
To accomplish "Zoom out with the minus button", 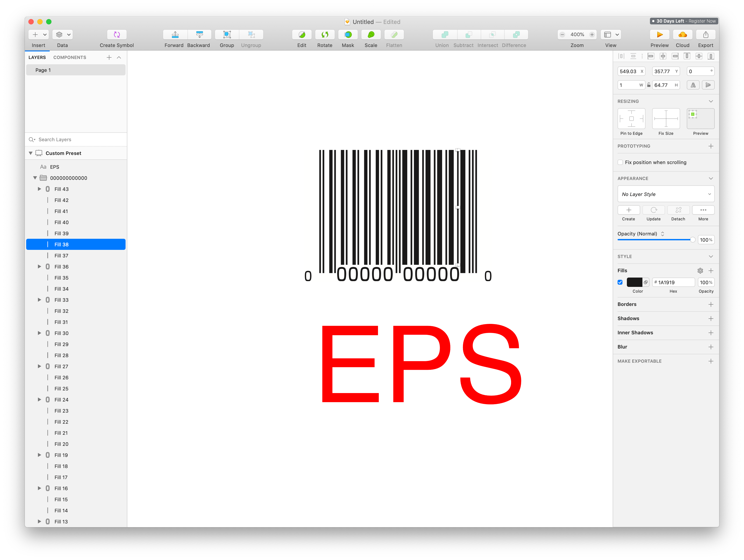I will click(x=562, y=35).
